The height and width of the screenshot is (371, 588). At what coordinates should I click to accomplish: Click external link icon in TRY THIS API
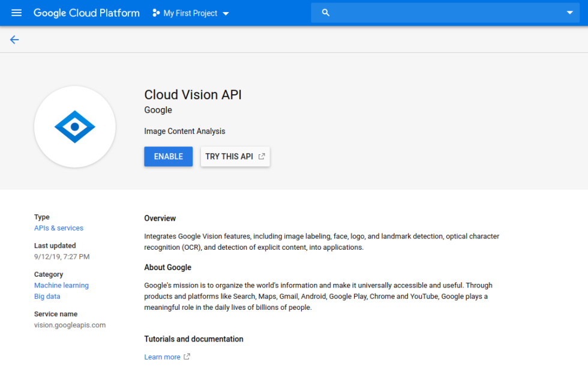coord(262,157)
